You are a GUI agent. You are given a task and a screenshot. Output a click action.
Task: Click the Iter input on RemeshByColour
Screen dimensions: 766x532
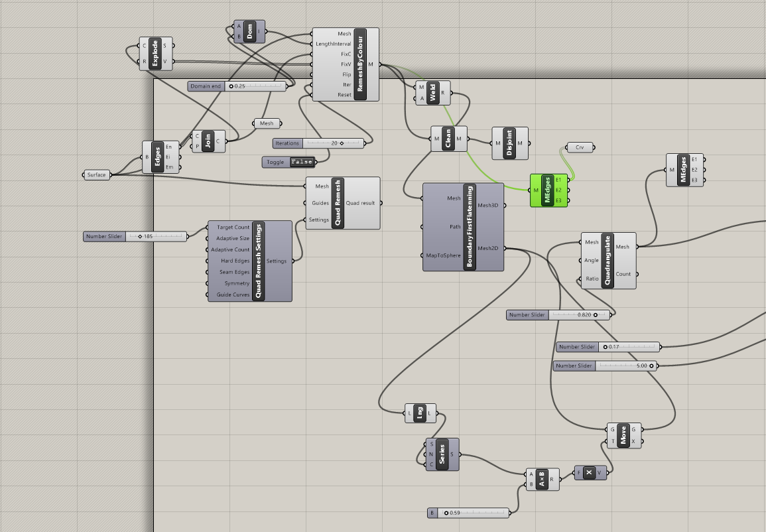[x=347, y=85]
